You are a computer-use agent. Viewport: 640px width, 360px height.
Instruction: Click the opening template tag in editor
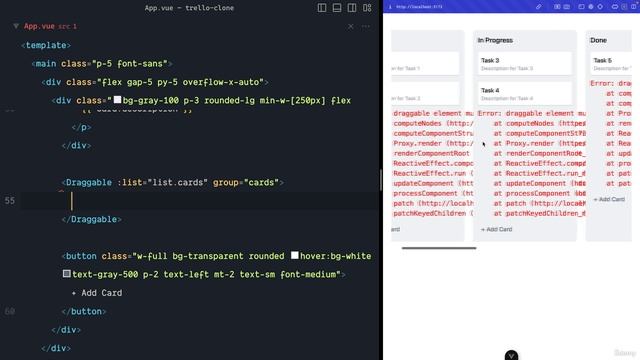tap(46, 45)
